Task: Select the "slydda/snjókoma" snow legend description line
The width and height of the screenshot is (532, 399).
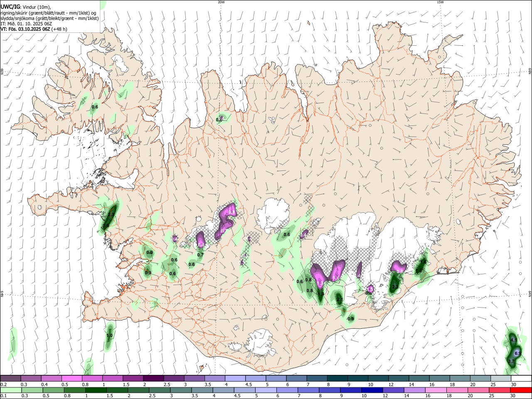Action: [x=49, y=18]
